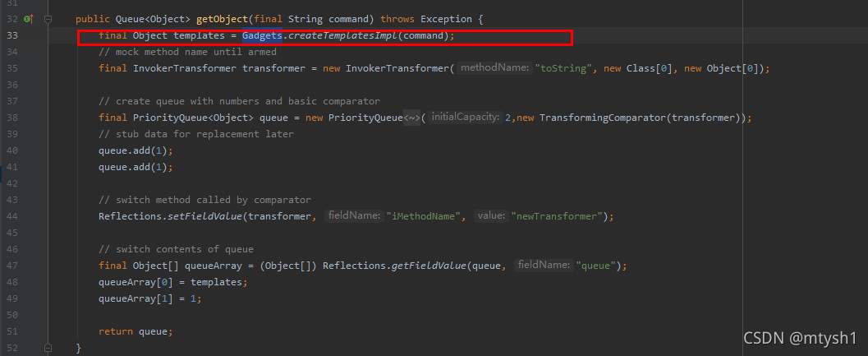Click line number 47 in the gutter
This screenshot has width=868, height=356.
click(12, 266)
